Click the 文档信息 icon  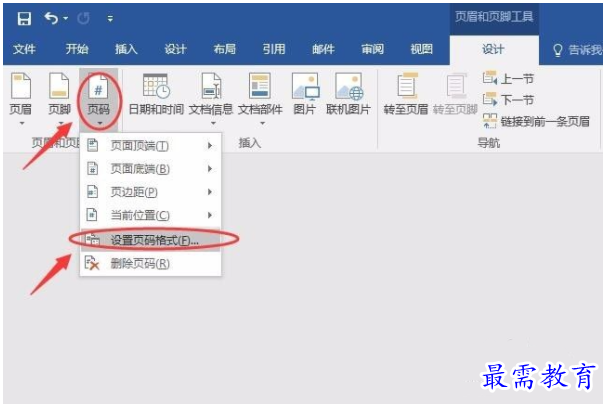pyautogui.click(x=211, y=86)
